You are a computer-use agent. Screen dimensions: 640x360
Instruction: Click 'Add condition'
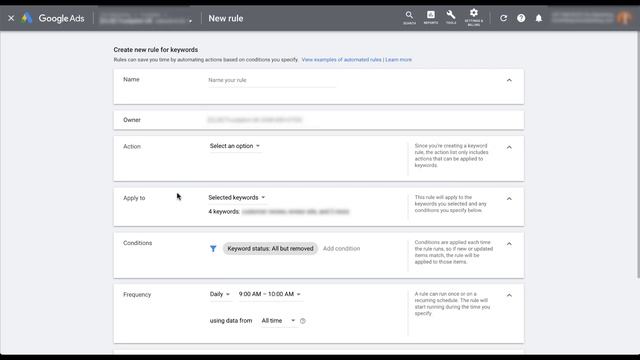pos(341,249)
